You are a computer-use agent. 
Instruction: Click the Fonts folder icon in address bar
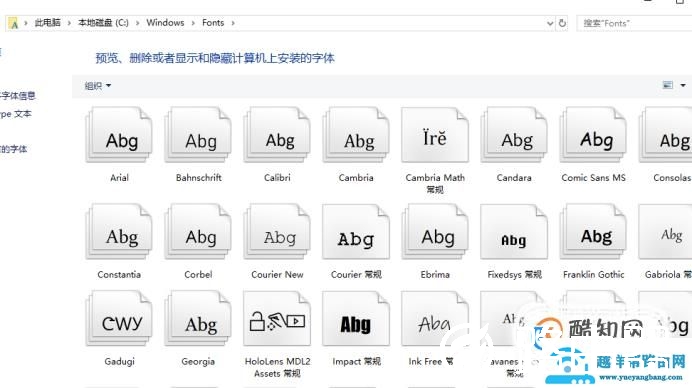(13, 23)
